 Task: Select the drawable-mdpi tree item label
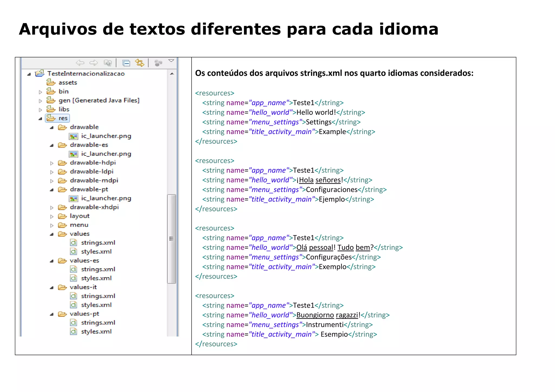tap(94, 180)
